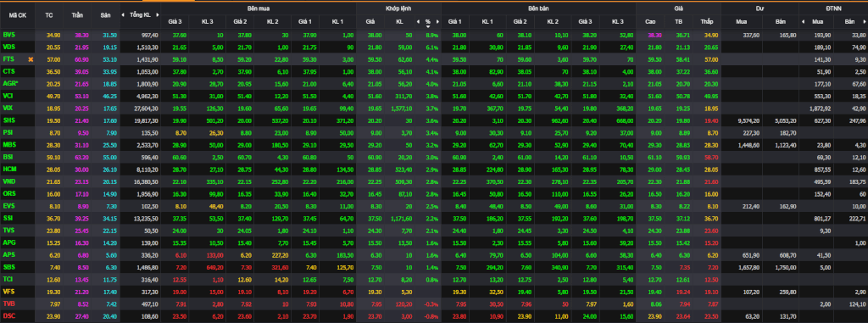Screen dimensions: 868x323
Task: Open the FTS stock symbol
Action: tap(8, 58)
